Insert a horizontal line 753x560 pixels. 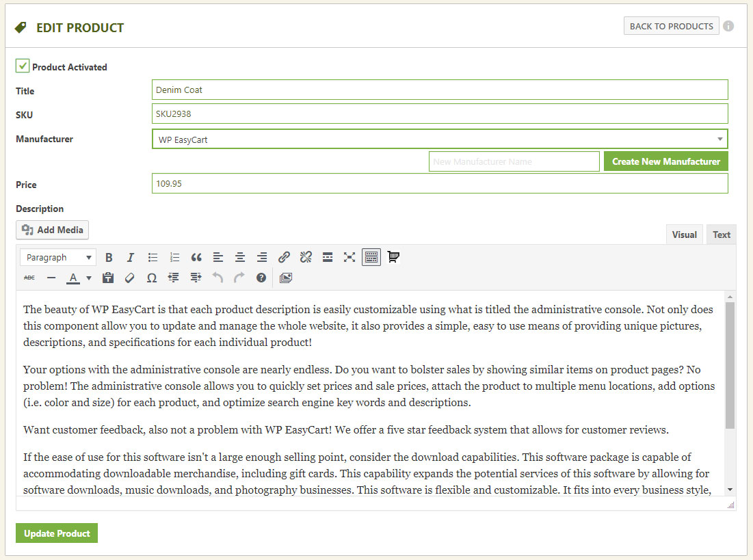[x=51, y=278]
